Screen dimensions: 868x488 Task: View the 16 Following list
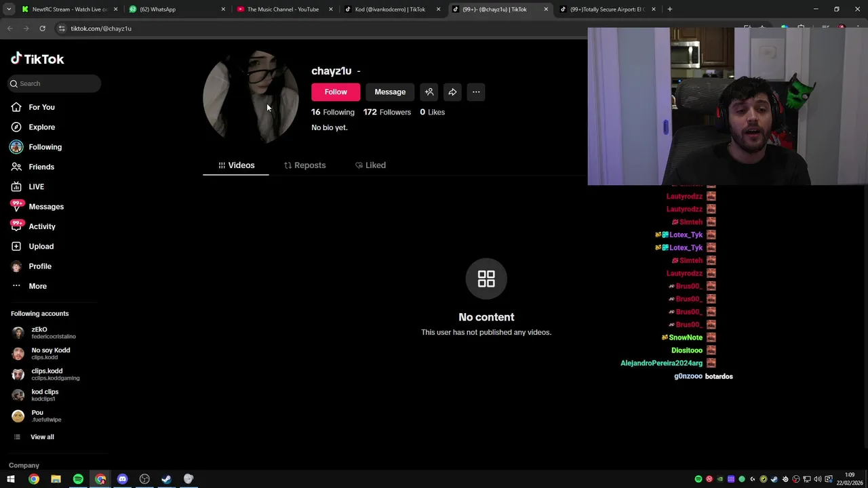pyautogui.click(x=333, y=112)
